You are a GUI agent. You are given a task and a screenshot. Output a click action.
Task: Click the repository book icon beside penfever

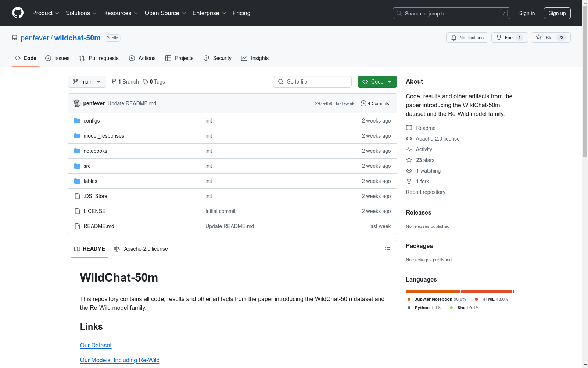[15, 38]
